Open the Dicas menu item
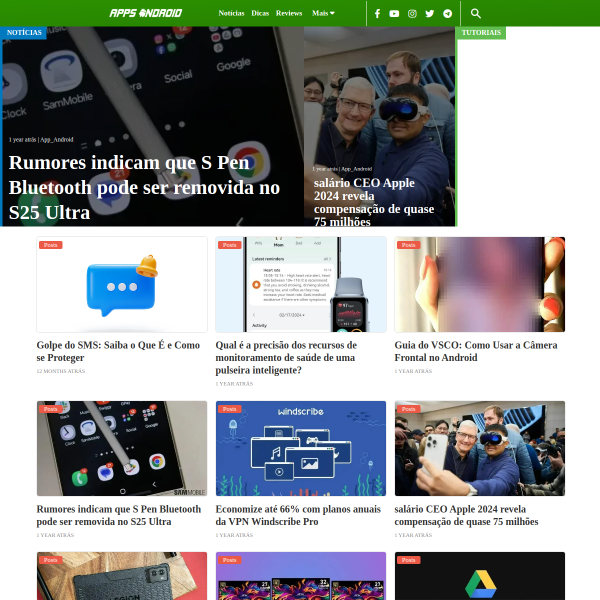 (x=260, y=13)
